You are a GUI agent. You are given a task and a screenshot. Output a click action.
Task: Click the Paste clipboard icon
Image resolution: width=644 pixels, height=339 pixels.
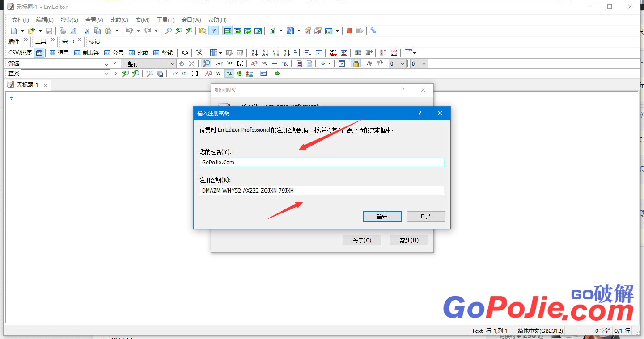pos(108,31)
